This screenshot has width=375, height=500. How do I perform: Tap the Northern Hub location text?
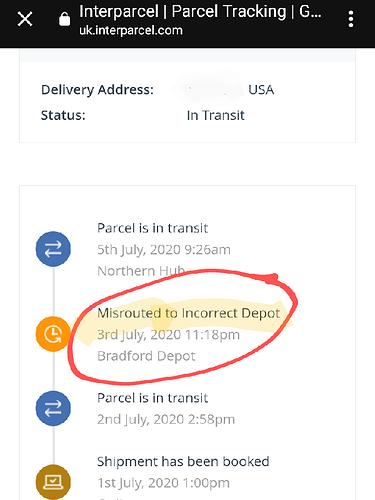tap(141, 271)
